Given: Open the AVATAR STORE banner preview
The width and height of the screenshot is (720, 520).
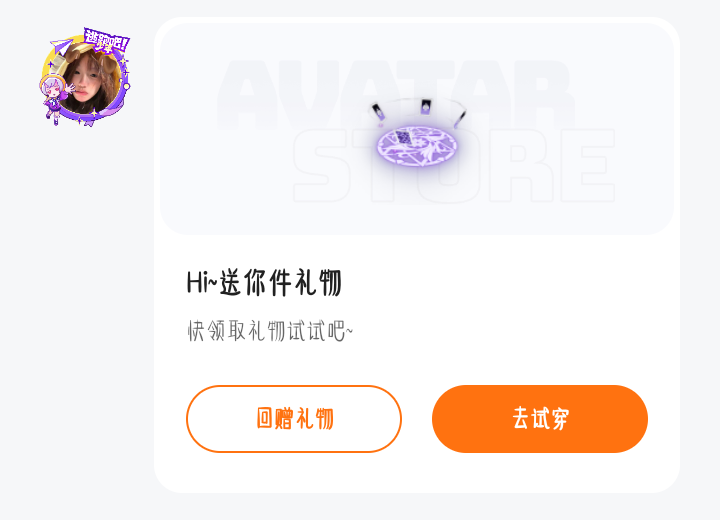Looking at the screenshot, I should coord(417,129).
